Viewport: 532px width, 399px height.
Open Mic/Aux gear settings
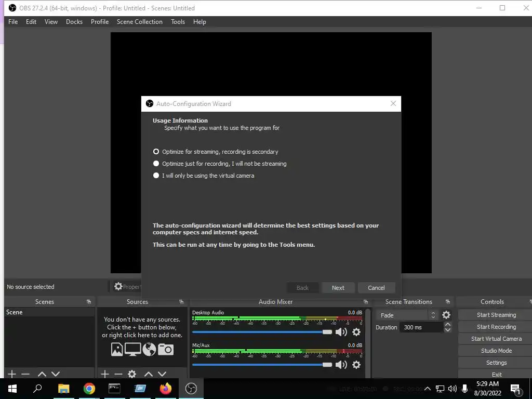coord(356,365)
